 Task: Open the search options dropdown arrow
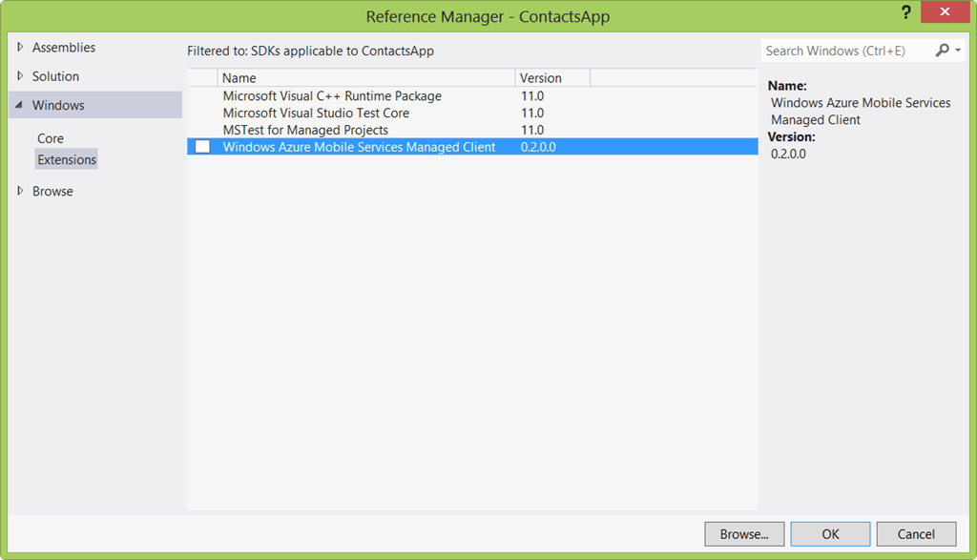(x=958, y=50)
